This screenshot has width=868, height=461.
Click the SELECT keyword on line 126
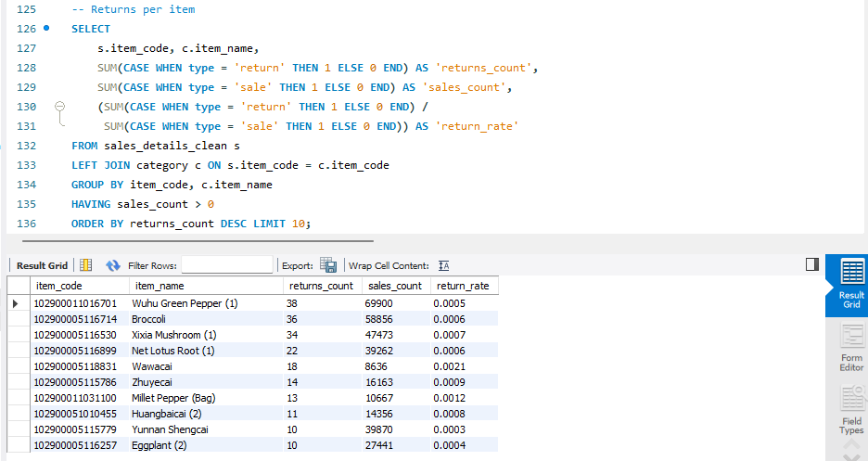coord(91,29)
